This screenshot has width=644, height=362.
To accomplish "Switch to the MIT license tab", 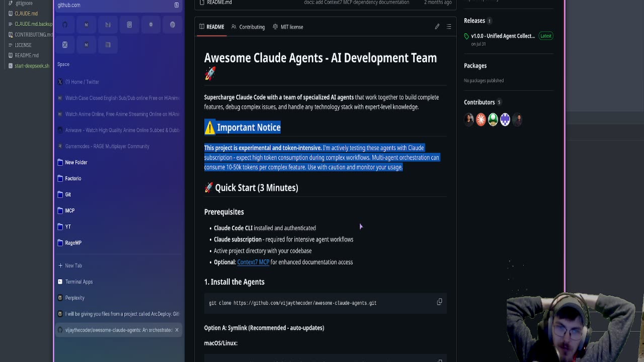I will 288,27.
